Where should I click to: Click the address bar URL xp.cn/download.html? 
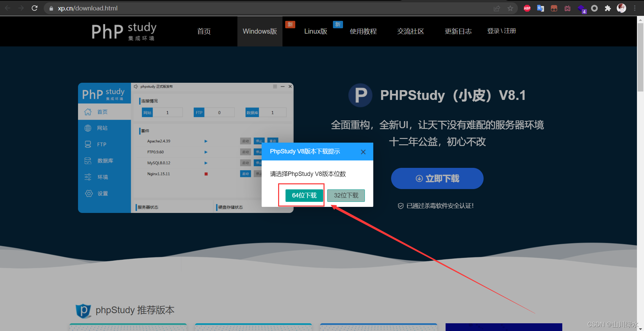(87, 8)
